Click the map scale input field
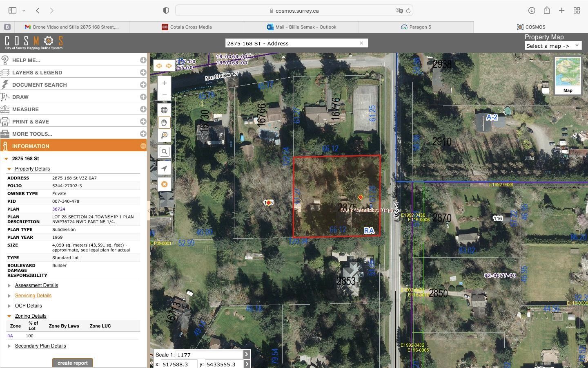This screenshot has height=368, width=588. coord(209,355)
